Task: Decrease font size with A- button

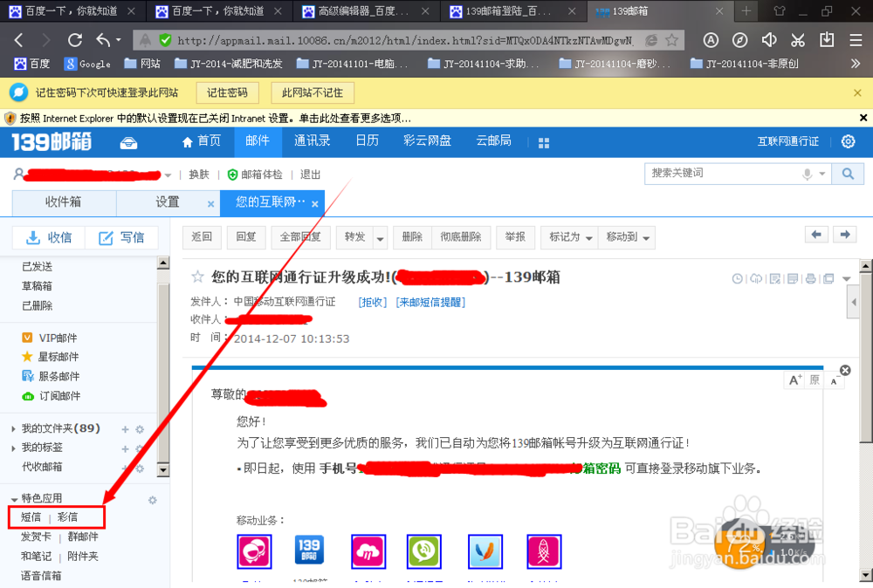Action: (835, 380)
